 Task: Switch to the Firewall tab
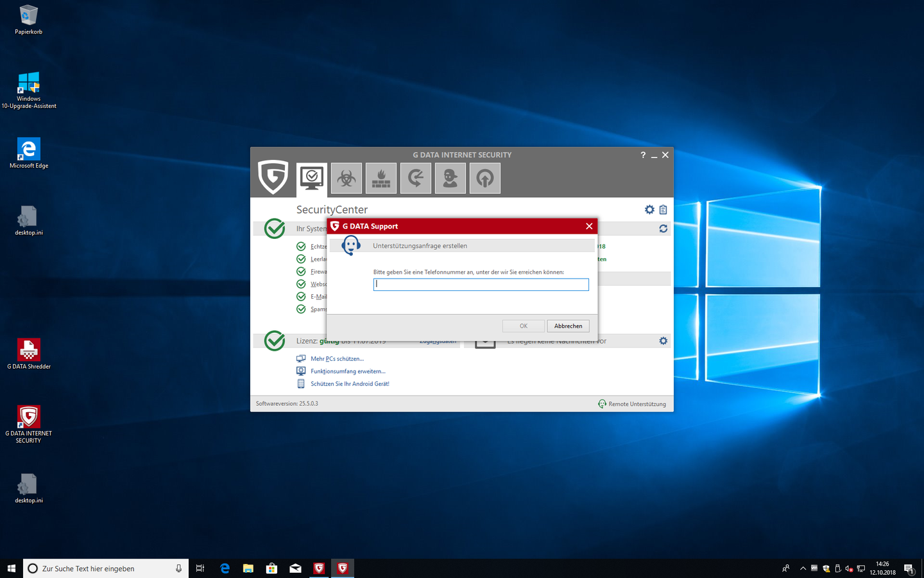[381, 178]
